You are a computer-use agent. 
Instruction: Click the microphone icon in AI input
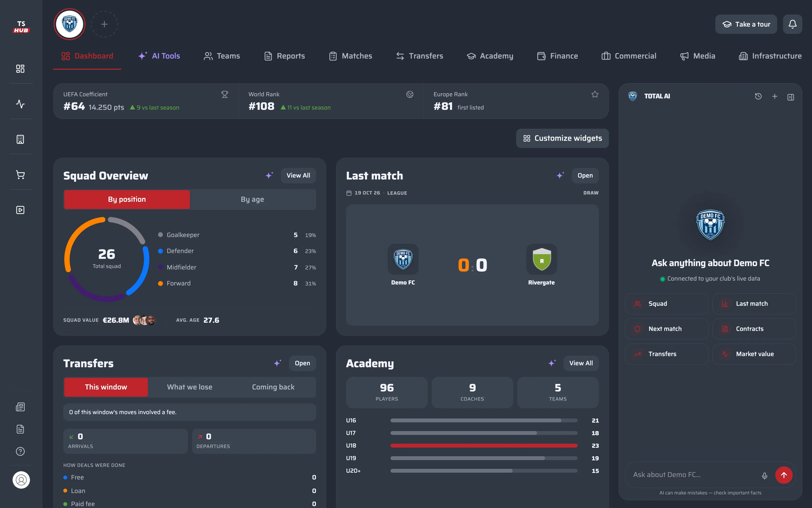(x=764, y=475)
